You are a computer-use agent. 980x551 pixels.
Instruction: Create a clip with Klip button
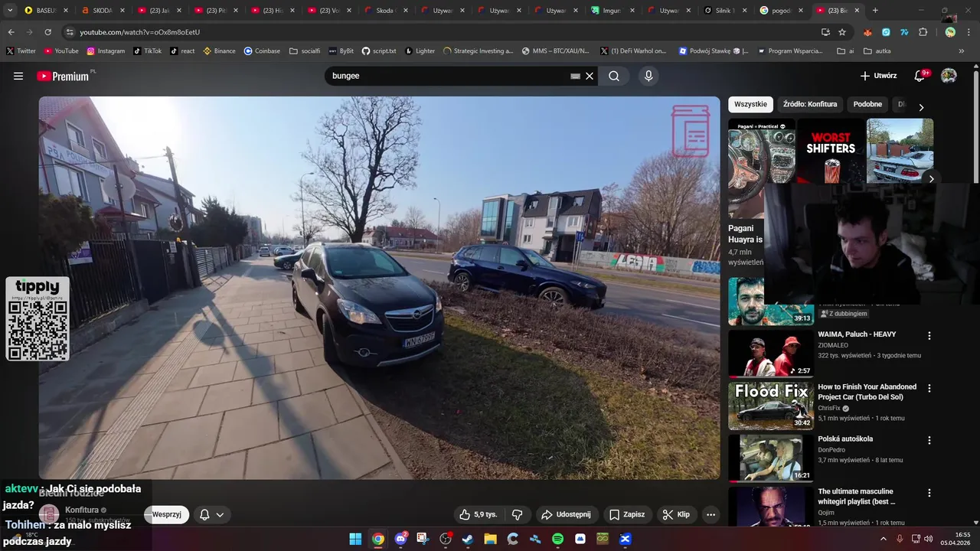[x=676, y=514]
